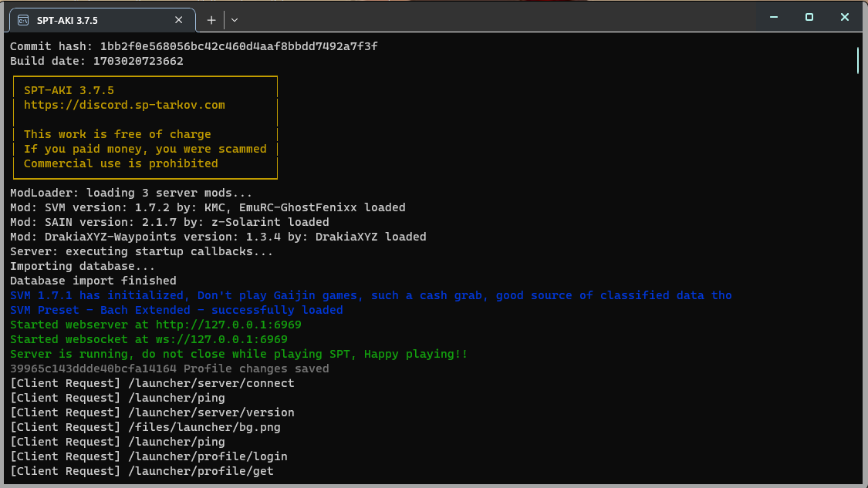Click the /files/launcher/bg.png request line
The image size is (868, 488).
(145, 428)
